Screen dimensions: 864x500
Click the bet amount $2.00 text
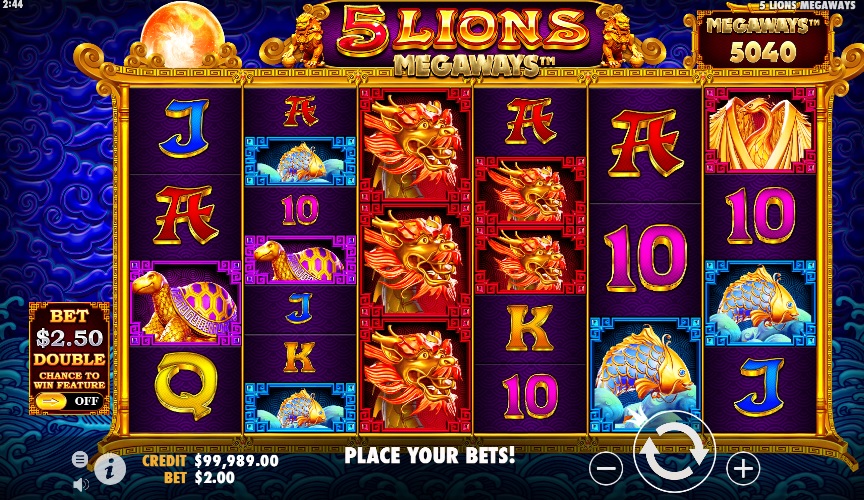(214, 477)
